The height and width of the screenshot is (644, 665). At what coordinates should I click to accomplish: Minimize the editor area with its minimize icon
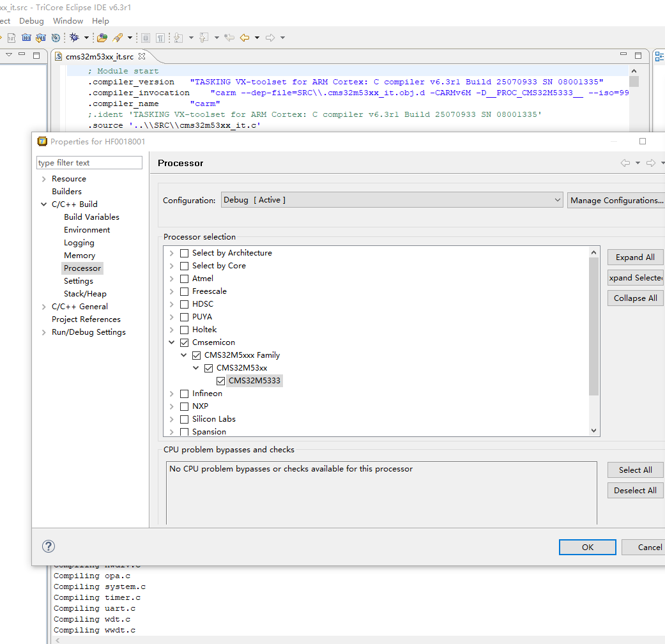(x=623, y=54)
